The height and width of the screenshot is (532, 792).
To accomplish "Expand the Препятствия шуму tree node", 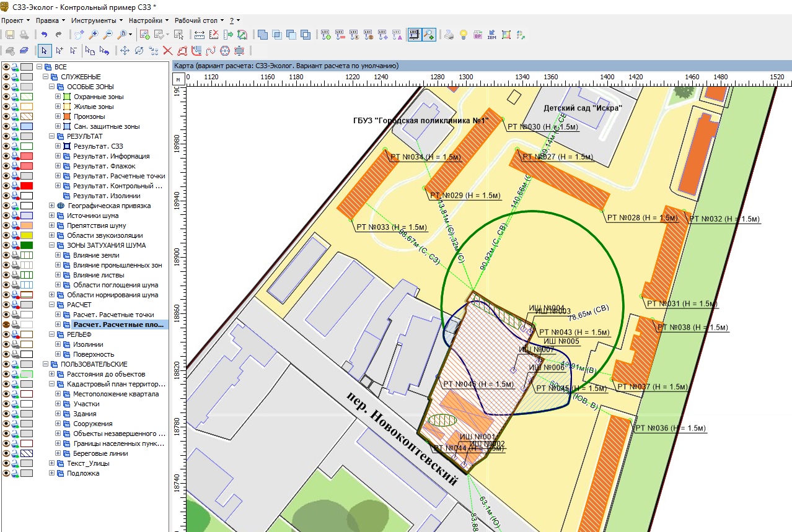I will coord(52,225).
